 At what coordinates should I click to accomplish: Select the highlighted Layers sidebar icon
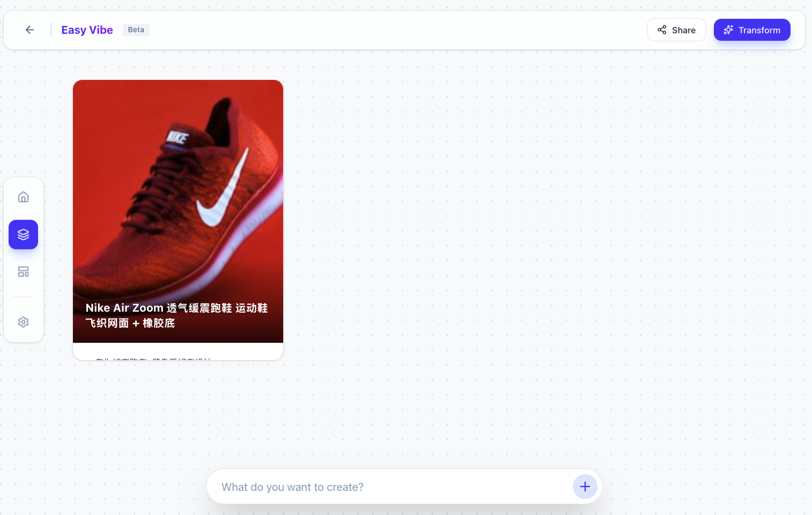point(23,234)
